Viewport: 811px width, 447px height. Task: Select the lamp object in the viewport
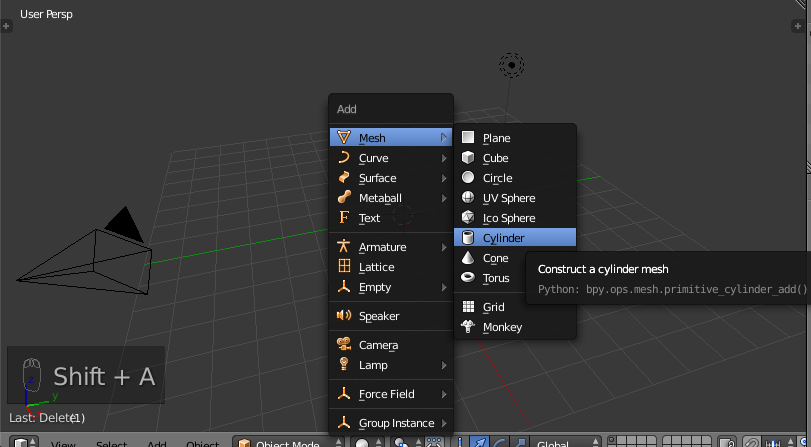[512, 65]
